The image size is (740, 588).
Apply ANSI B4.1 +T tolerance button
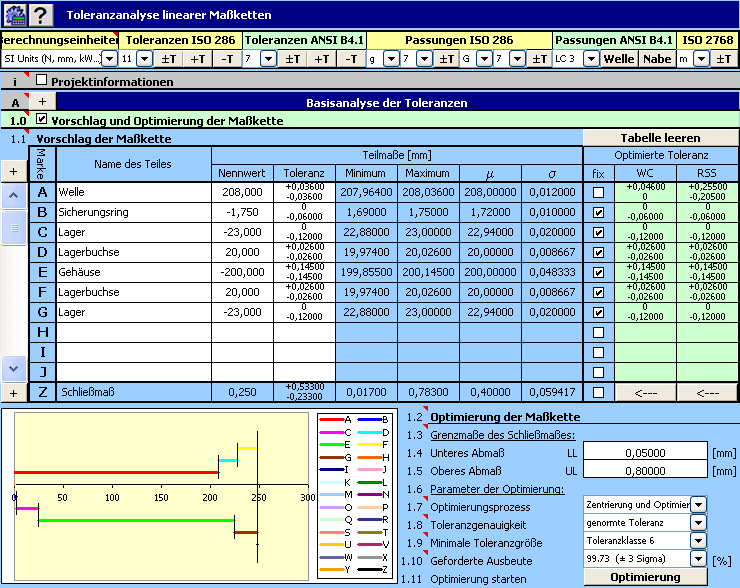322,59
